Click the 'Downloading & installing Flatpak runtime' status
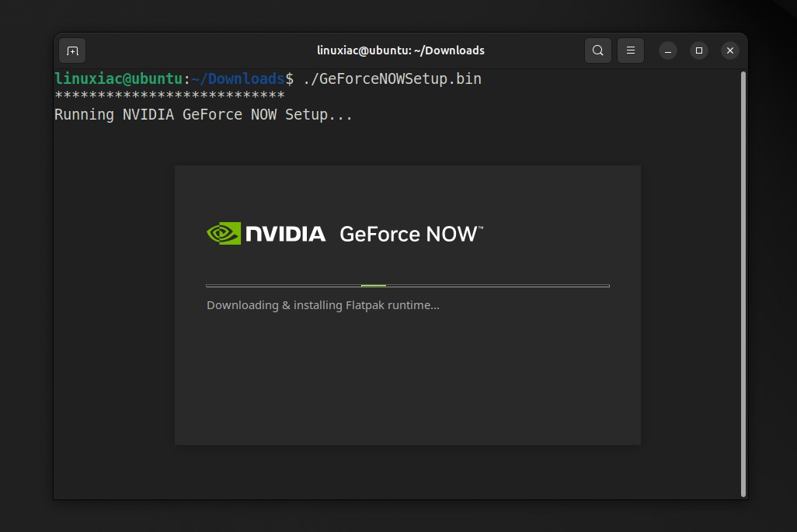Image resolution: width=797 pixels, height=532 pixels. click(x=322, y=305)
